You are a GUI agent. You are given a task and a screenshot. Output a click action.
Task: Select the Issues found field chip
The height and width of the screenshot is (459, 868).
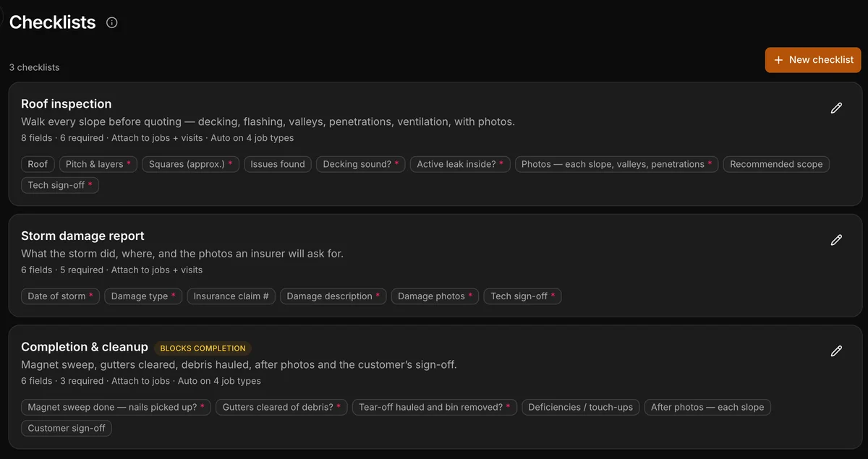[278, 164]
